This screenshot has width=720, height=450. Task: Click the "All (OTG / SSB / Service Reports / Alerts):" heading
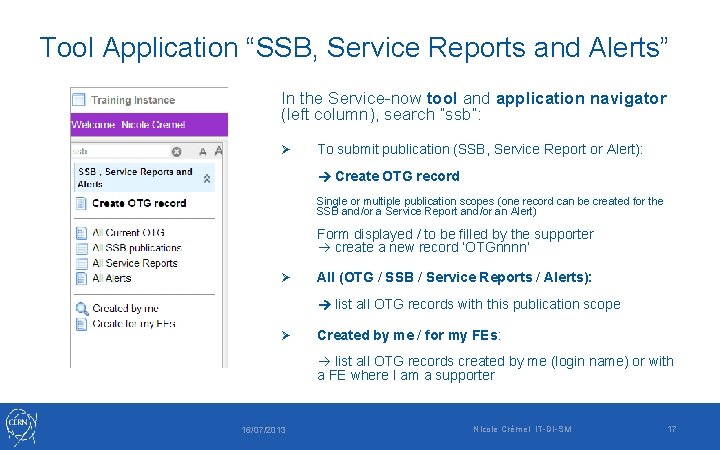pyautogui.click(x=454, y=277)
